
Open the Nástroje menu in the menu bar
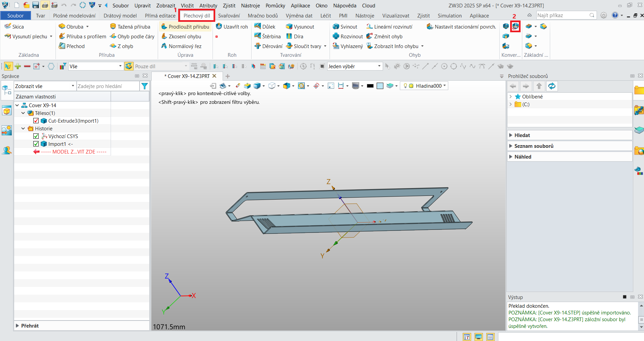pyautogui.click(x=251, y=5)
